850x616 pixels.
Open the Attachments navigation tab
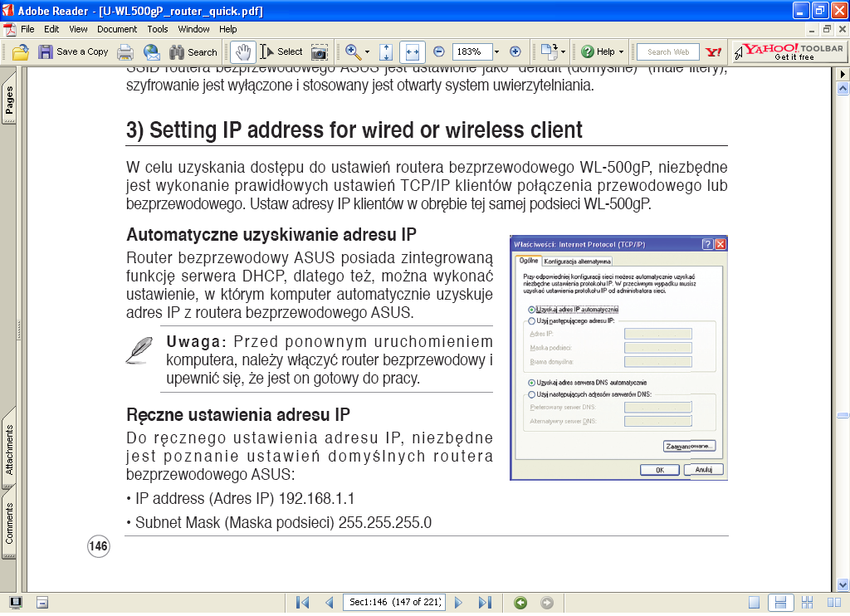(x=9, y=449)
